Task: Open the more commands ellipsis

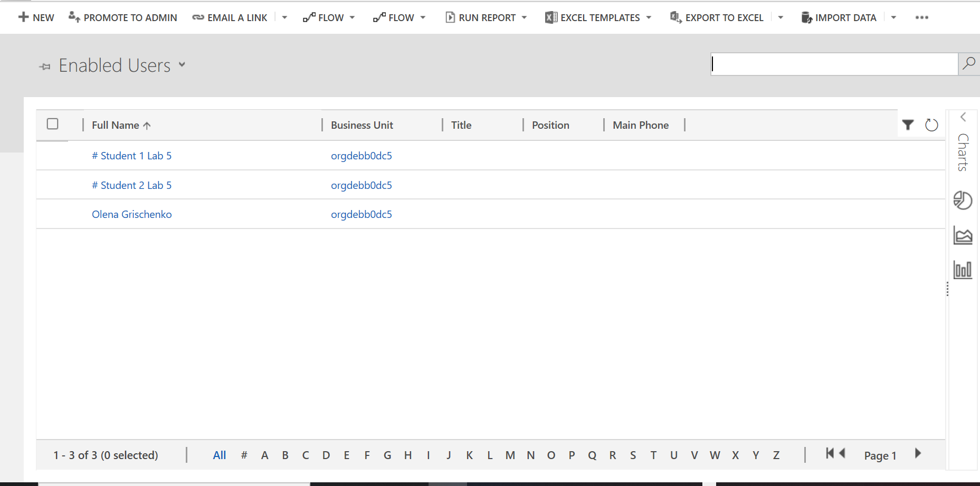Action: (921, 17)
